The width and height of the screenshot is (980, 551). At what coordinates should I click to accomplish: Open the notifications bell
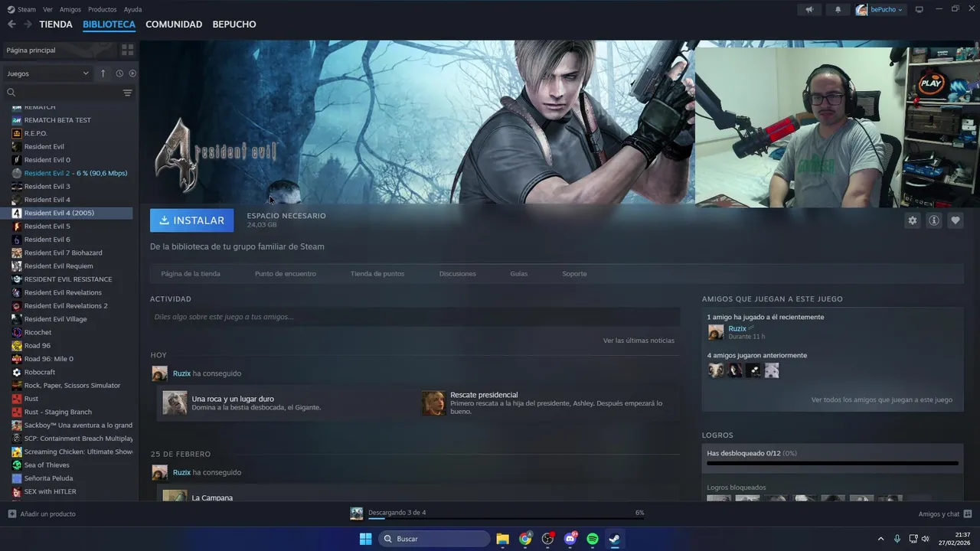[x=838, y=9]
